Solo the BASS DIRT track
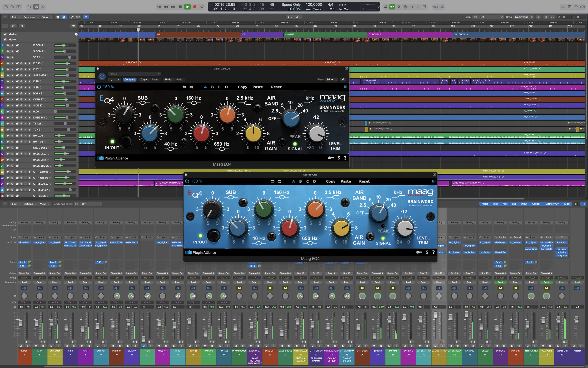This screenshot has width=588, height=368. (x=12, y=160)
